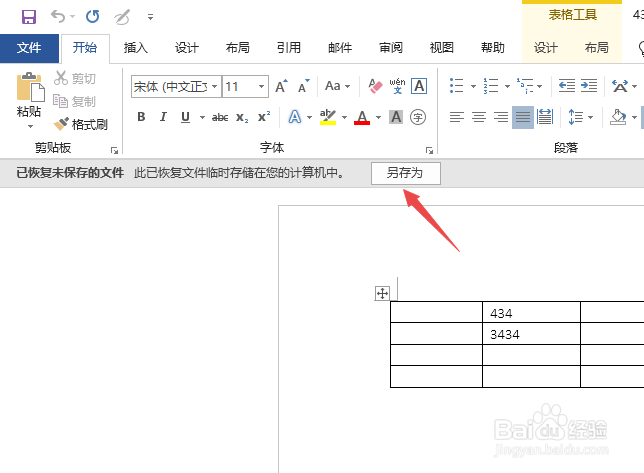
Task: Click the clear formatting eraser icon
Action: click(375, 86)
